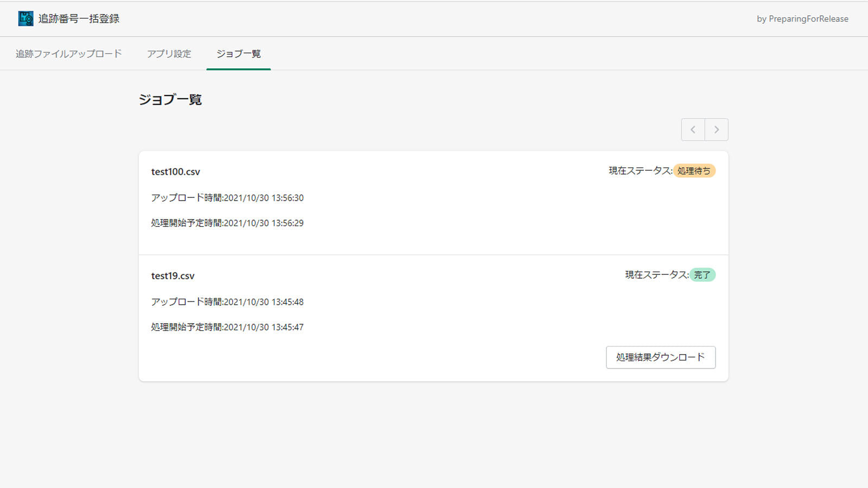The height and width of the screenshot is (488, 868).
Task: Click the previous page arrow icon
Action: [x=693, y=130]
